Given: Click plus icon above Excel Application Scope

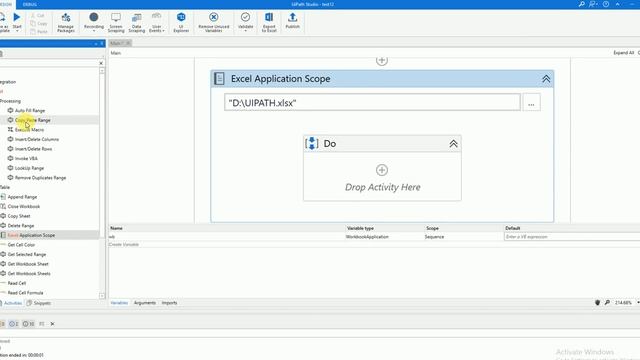Looking at the screenshot, I should point(382,61).
